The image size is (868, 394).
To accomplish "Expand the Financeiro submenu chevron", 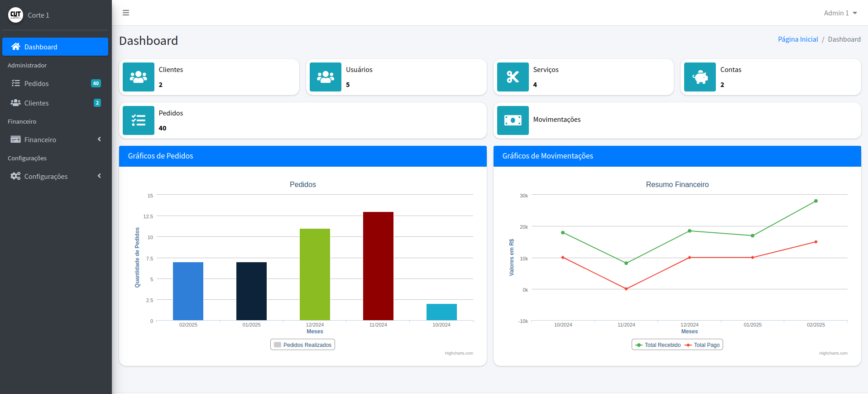I will [99, 139].
